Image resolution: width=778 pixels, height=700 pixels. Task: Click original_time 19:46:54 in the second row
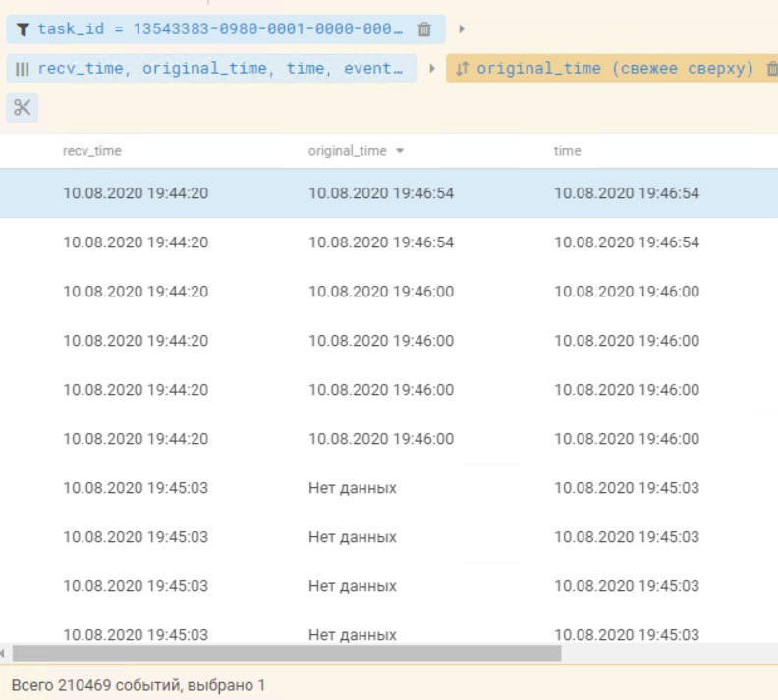pyautogui.click(x=381, y=242)
